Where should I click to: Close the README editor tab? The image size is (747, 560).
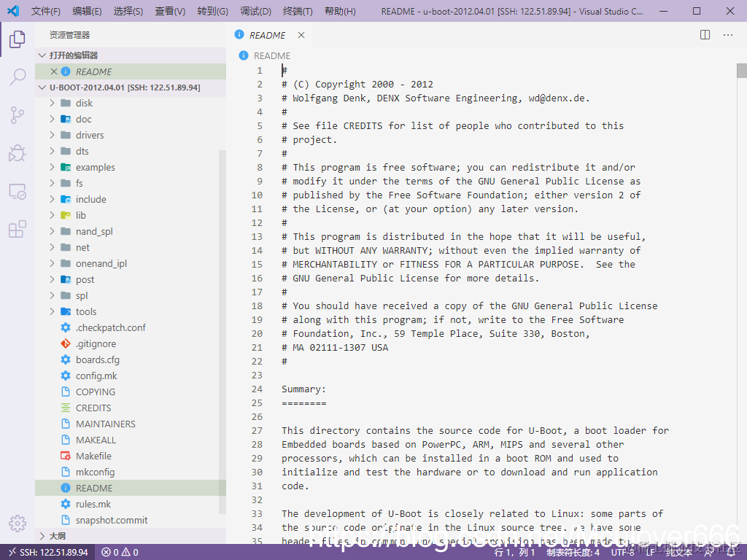tap(301, 35)
